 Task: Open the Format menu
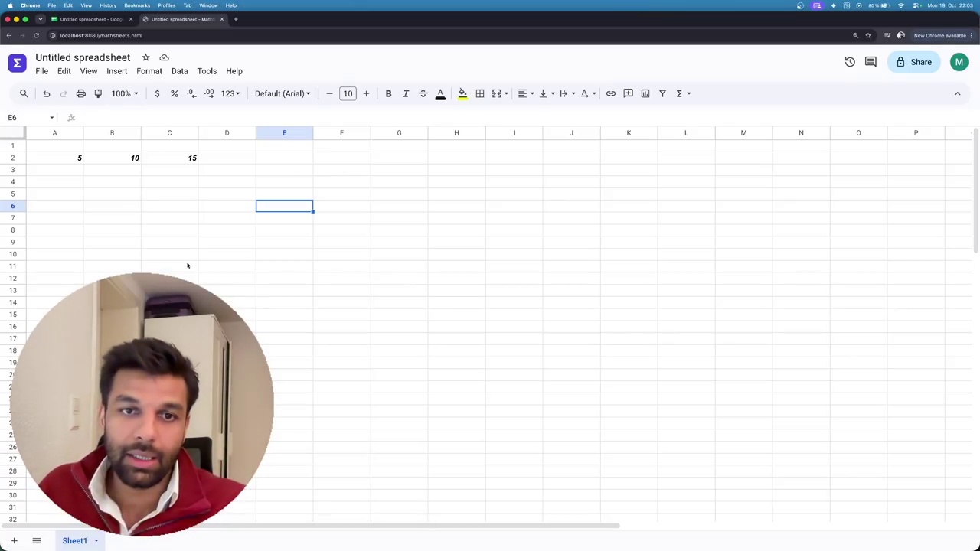[x=149, y=71]
